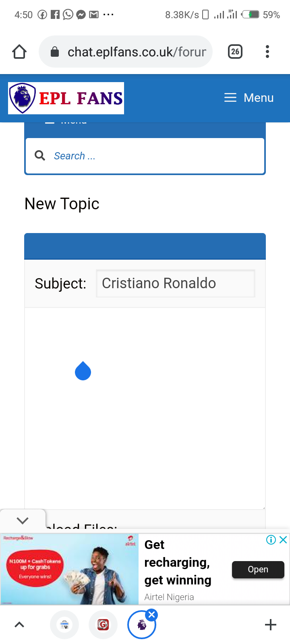290x644 pixels.
Task: Open the hamburger Menu in site header
Action: click(x=249, y=98)
